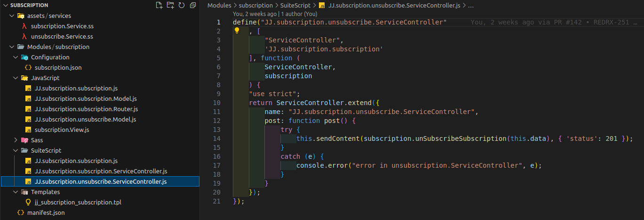Open JJ.subscription.subscription.Router.js
This screenshot has height=220, width=644.
(86, 109)
